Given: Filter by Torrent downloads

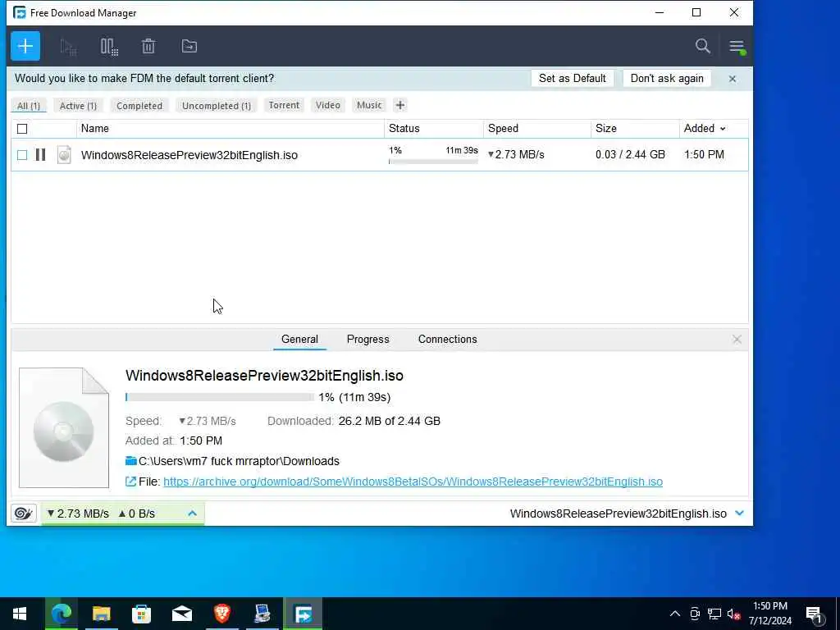Looking at the screenshot, I should coord(284,105).
